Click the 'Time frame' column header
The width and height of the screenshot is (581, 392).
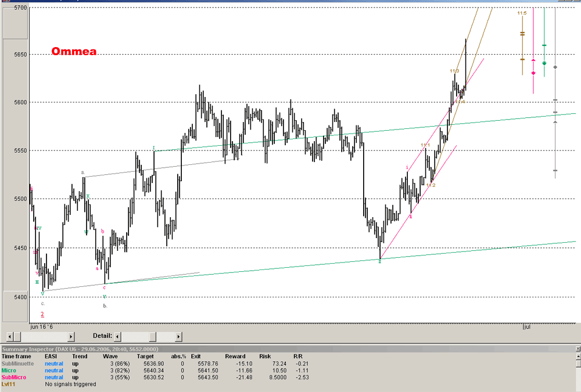click(x=16, y=357)
